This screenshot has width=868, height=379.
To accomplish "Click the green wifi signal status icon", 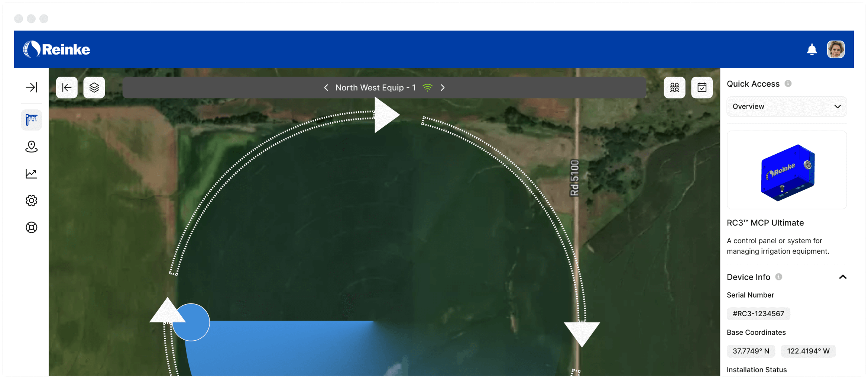I will click(x=428, y=87).
